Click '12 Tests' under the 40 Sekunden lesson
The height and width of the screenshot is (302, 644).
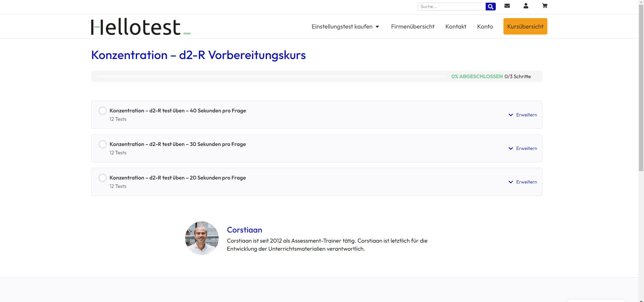[x=118, y=119]
